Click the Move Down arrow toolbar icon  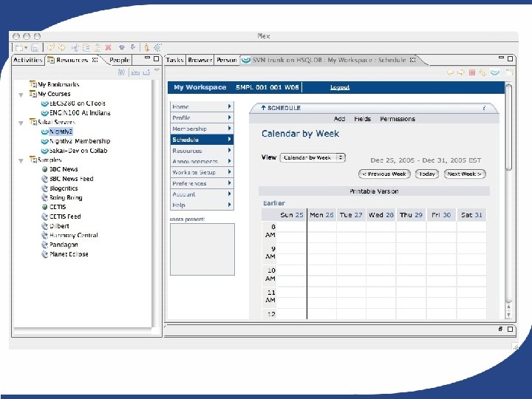coord(133,47)
